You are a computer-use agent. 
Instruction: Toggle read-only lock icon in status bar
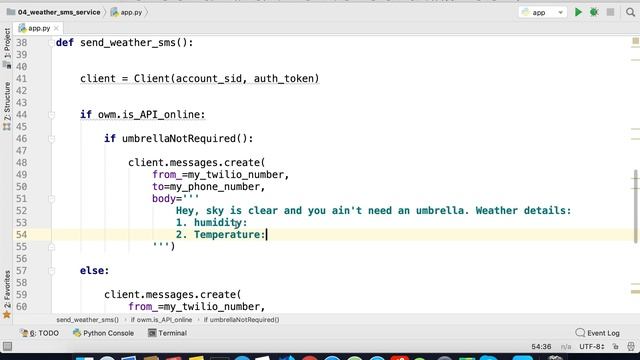point(616,347)
